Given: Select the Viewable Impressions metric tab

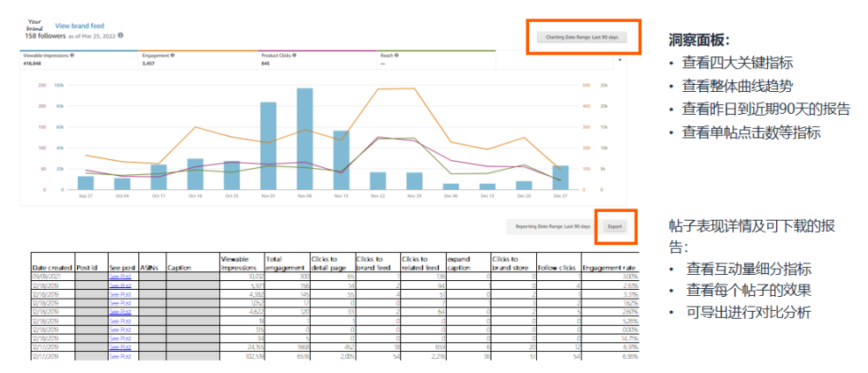Looking at the screenshot, I should tap(79, 60).
